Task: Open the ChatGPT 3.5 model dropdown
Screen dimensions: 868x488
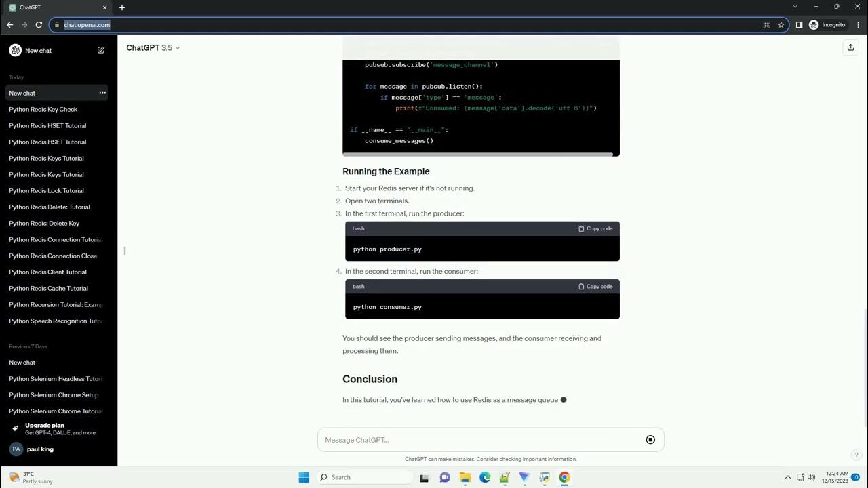Action: [153, 48]
